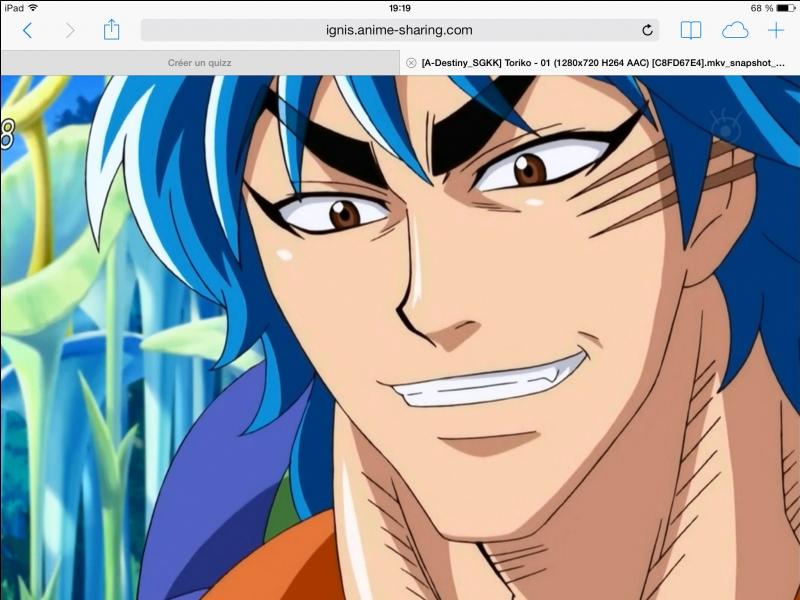The image size is (800, 600).
Task: Tap the forward navigation arrow
Action: [x=70, y=31]
